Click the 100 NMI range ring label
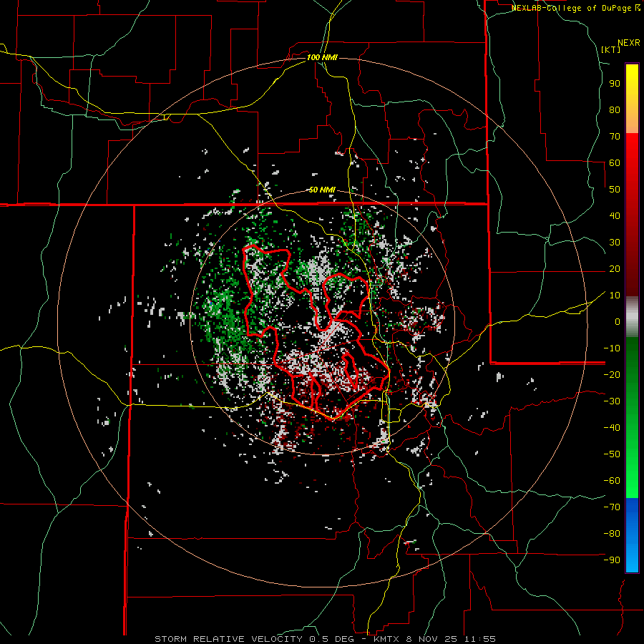 322,57
